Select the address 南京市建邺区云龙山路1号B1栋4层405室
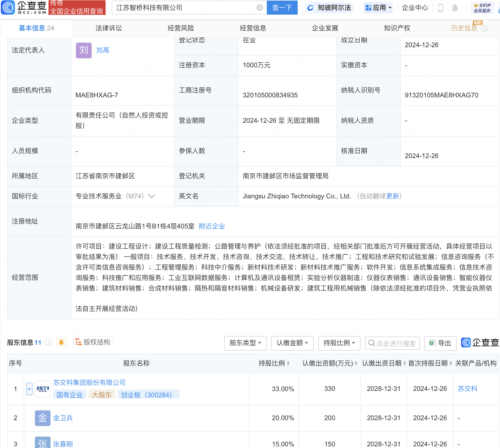500x448 pixels. (135, 226)
